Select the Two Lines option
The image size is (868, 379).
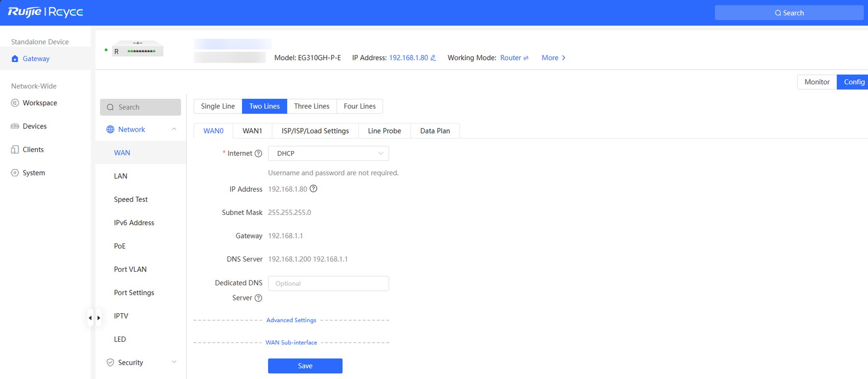pyautogui.click(x=264, y=106)
